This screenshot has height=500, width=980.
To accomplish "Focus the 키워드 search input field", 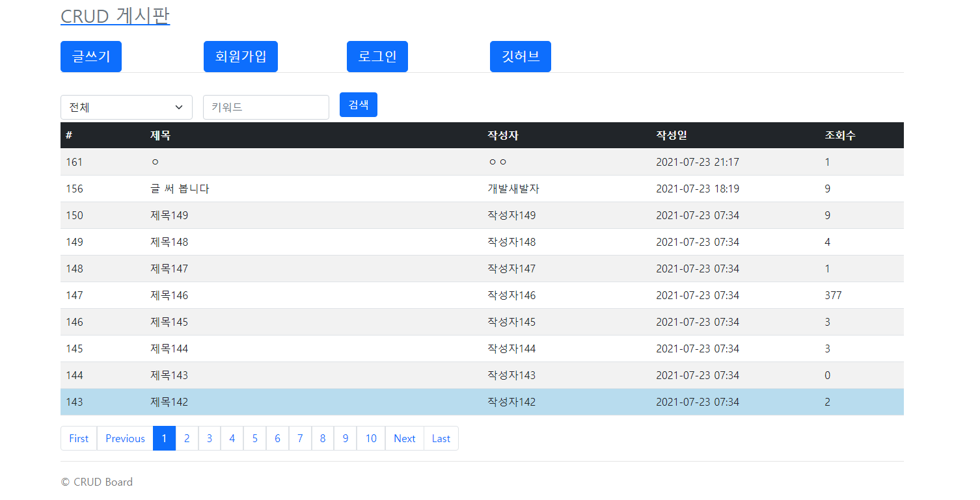I will pyautogui.click(x=266, y=107).
